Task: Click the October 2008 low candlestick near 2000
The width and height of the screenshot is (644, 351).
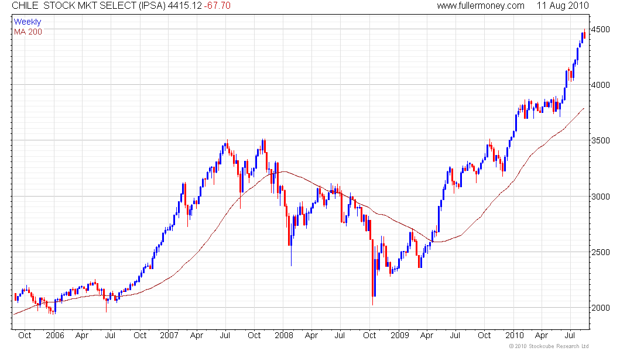Action: [372, 271]
